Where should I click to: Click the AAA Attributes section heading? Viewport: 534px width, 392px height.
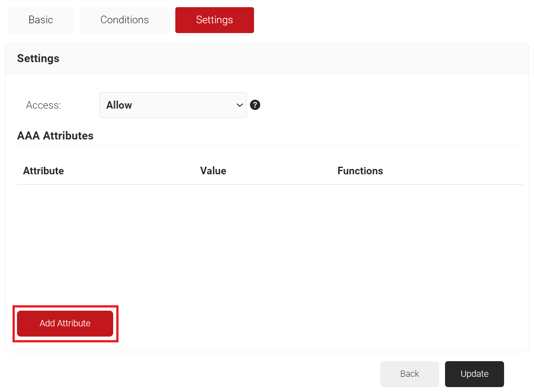[x=55, y=136]
